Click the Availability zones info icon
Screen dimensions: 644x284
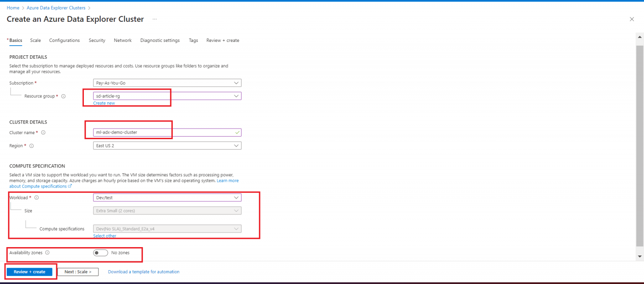tap(47, 253)
